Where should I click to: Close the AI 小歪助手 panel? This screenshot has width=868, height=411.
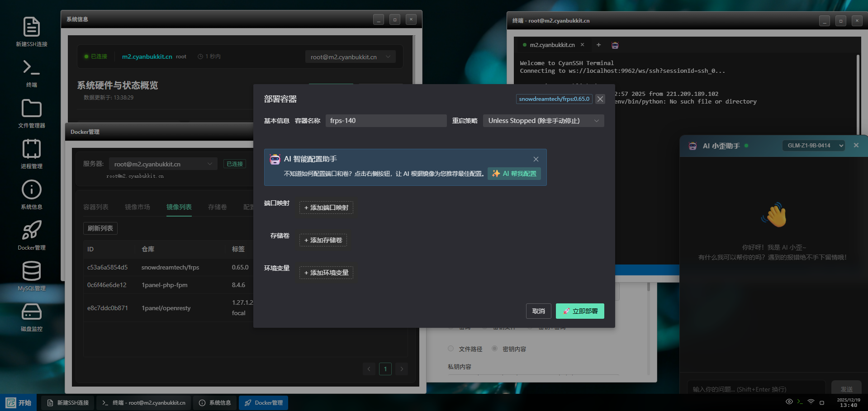tap(856, 145)
